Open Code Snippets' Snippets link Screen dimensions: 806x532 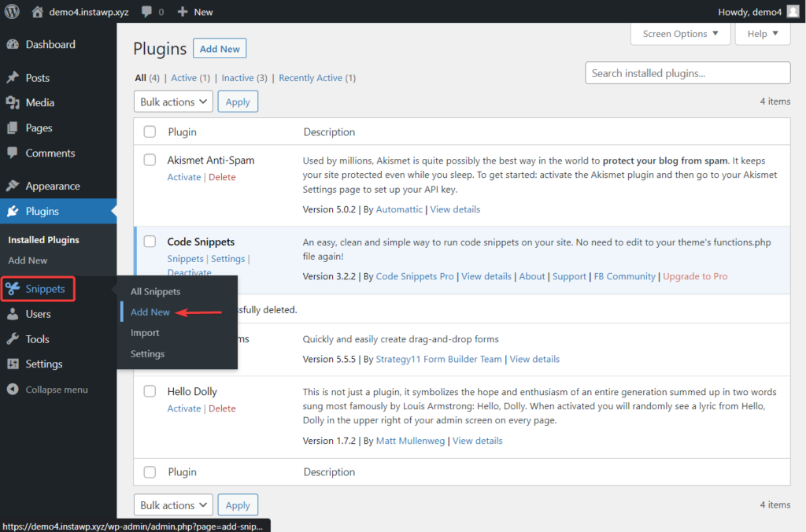tap(185, 259)
